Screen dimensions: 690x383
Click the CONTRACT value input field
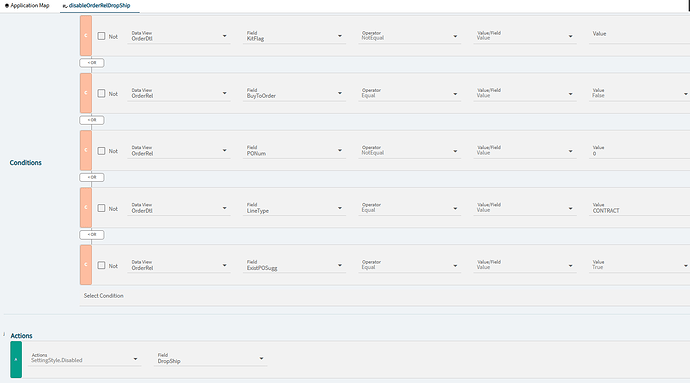click(x=639, y=208)
